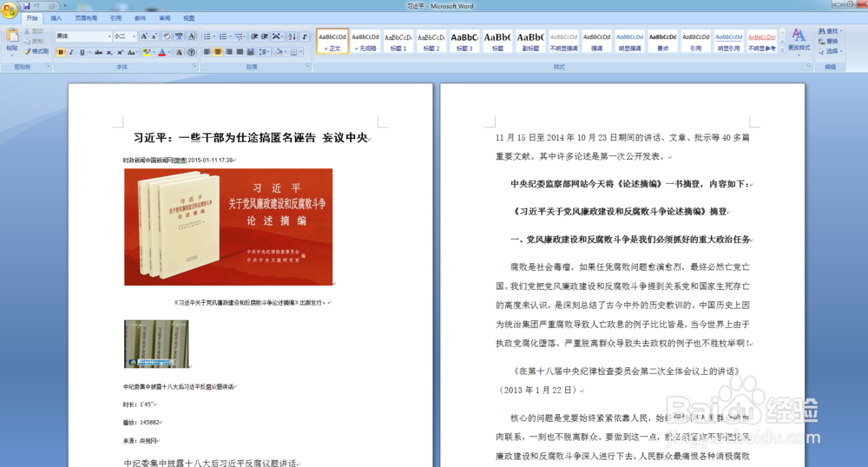Open the line spacing dropdown
Image resolution: width=868 pixels, height=467 pixels.
coord(264,52)
